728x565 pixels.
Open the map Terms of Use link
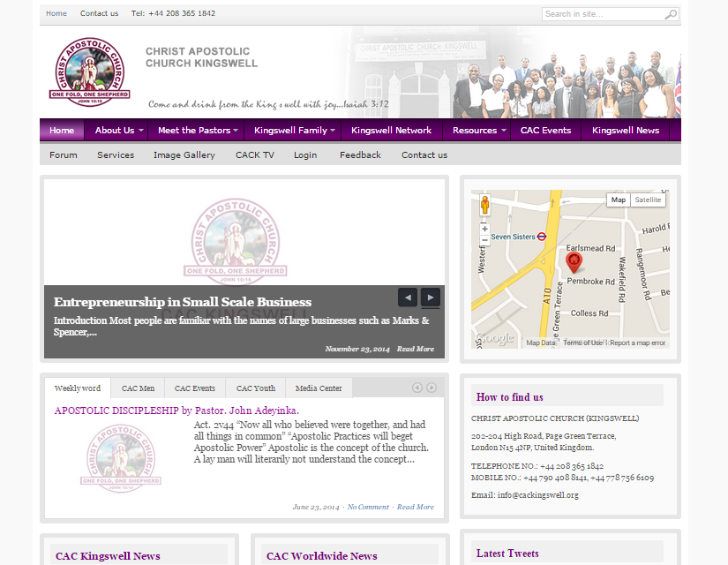[x=583, y=343]
